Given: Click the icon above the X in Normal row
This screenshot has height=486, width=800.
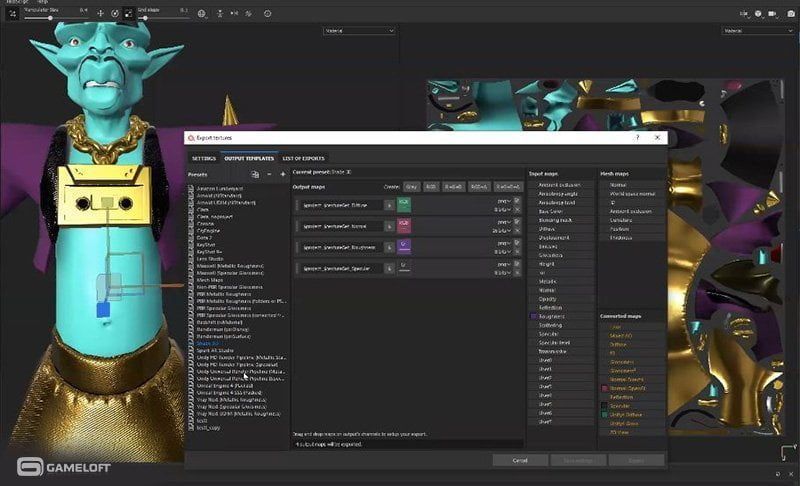Looking at the screenshot, I should (517, 222).
